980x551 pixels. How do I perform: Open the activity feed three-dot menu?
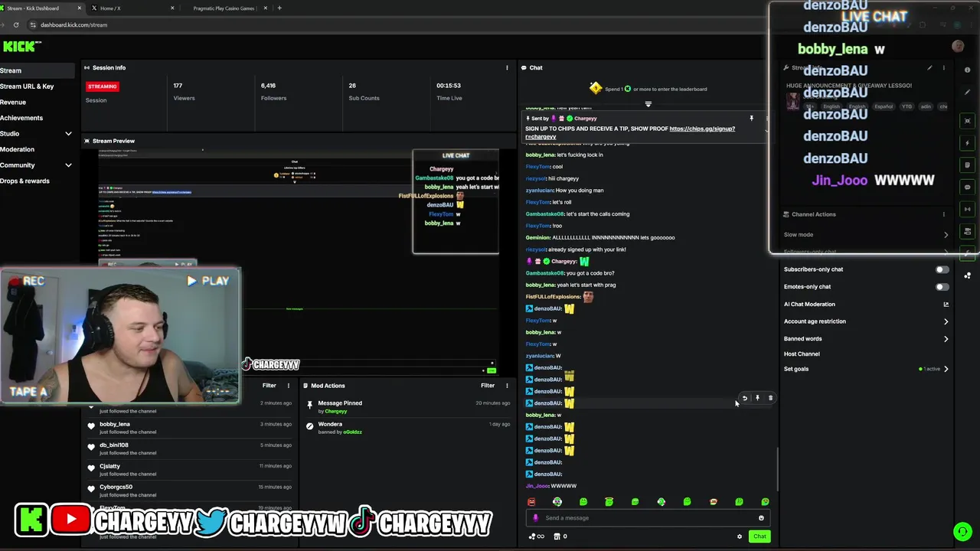point(289,386)
